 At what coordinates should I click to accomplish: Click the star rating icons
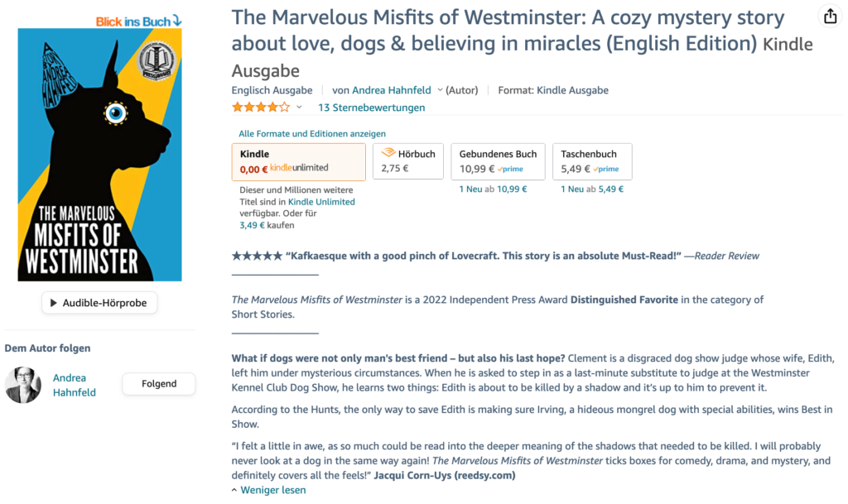261,108
